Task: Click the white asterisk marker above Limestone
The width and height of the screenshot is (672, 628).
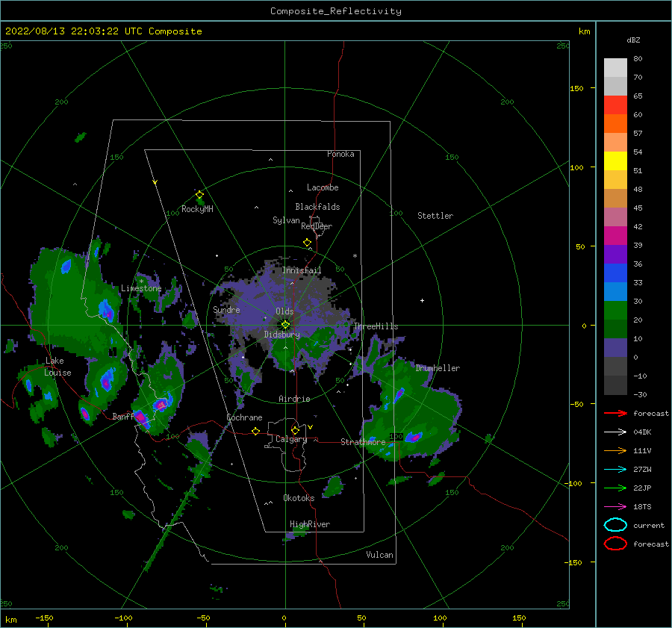Action: click(141, 282)
